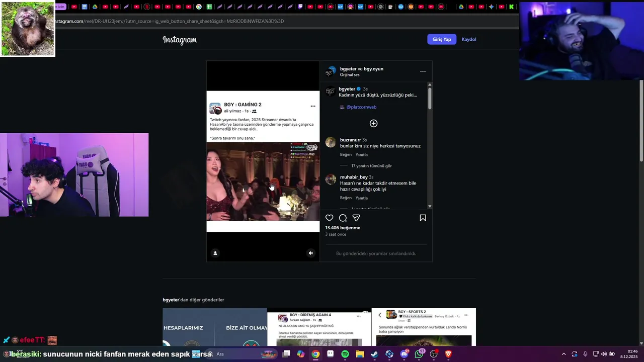Switch to the Google search browser tab
The width and height of the screenshot is (644, 362).
(199, 7)
